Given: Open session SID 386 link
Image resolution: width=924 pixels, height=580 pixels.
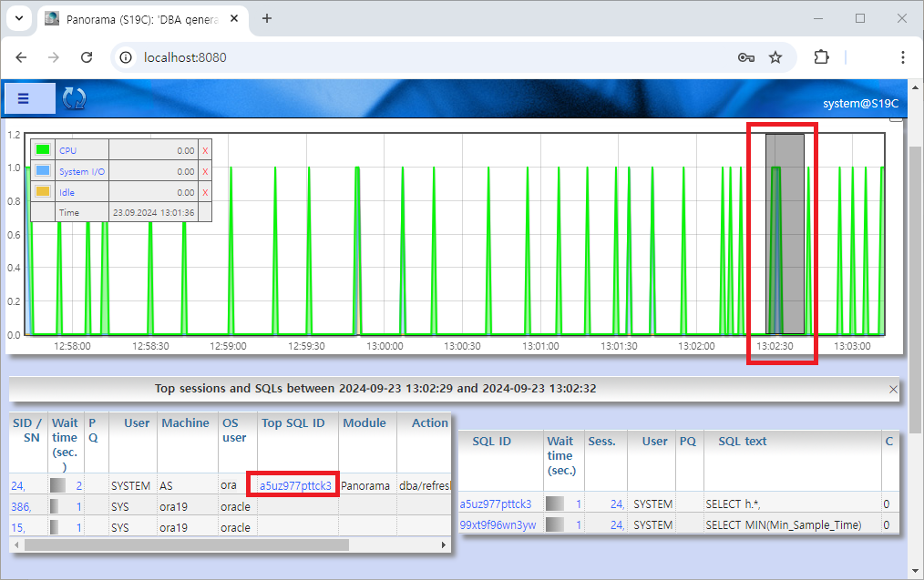Looking at the screenshot, I should pos(21,506).
